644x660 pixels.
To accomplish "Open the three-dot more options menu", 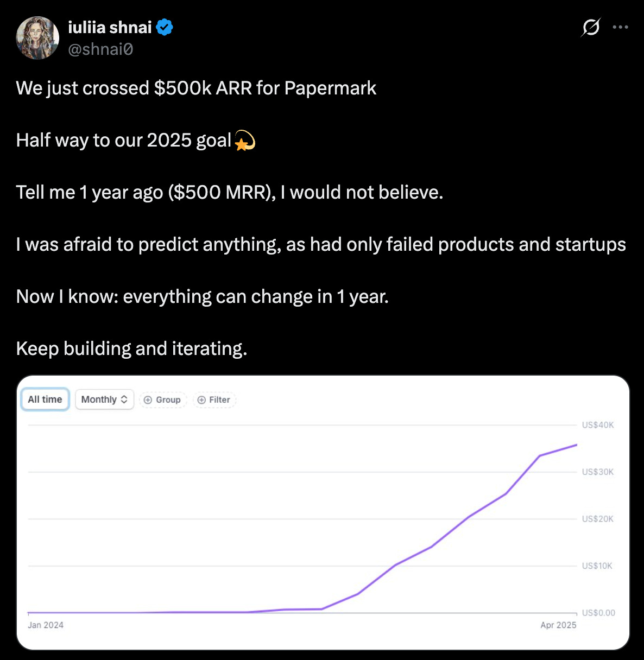I will 620,27.
